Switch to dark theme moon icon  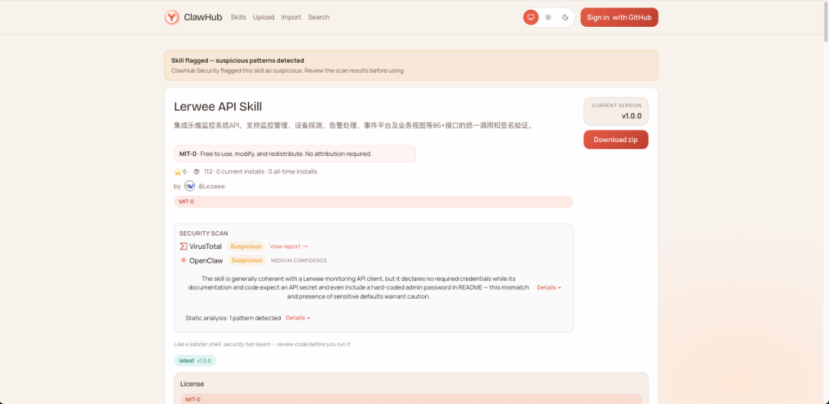pyautogui.click(x=565, y=17)
